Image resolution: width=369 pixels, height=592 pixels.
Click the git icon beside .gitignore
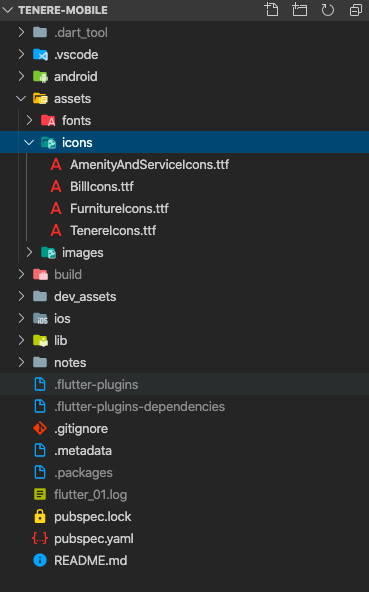[40, 429]
